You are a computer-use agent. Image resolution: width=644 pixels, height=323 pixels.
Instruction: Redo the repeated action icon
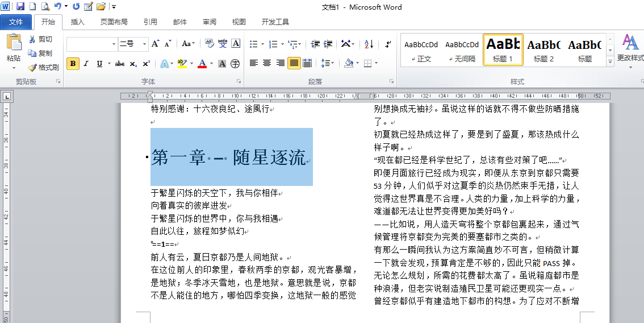click(76, 7)
